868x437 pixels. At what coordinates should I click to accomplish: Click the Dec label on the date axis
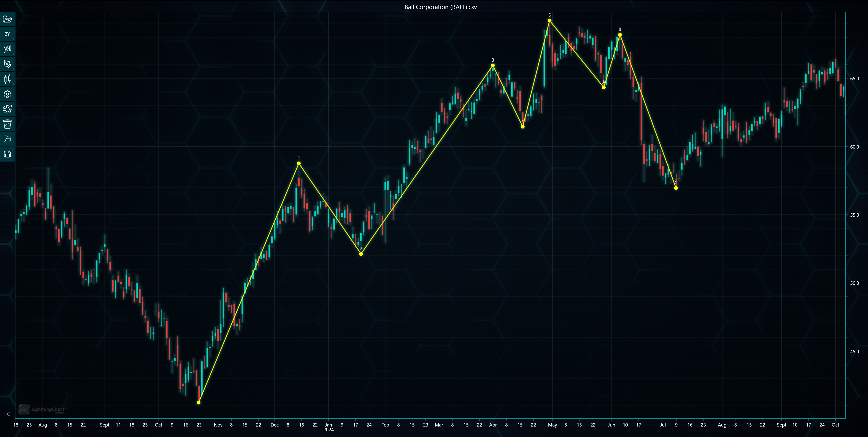click(x=275, y=425)
